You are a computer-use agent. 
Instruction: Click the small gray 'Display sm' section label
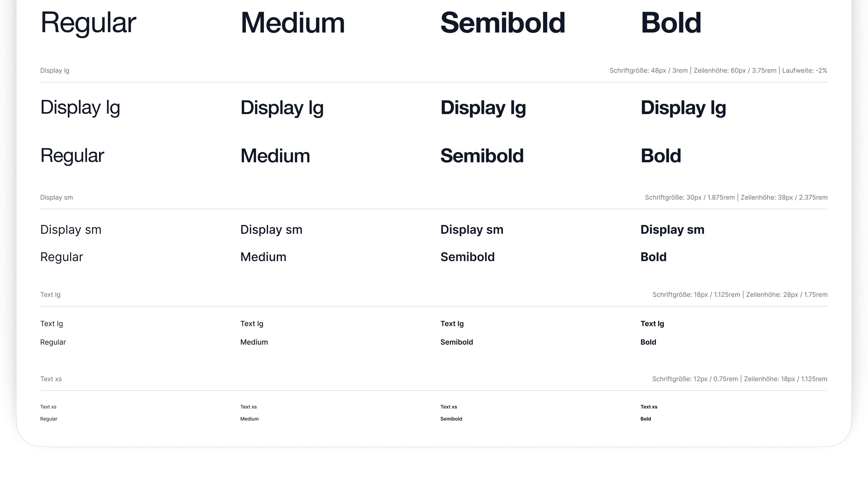(56, 197)
